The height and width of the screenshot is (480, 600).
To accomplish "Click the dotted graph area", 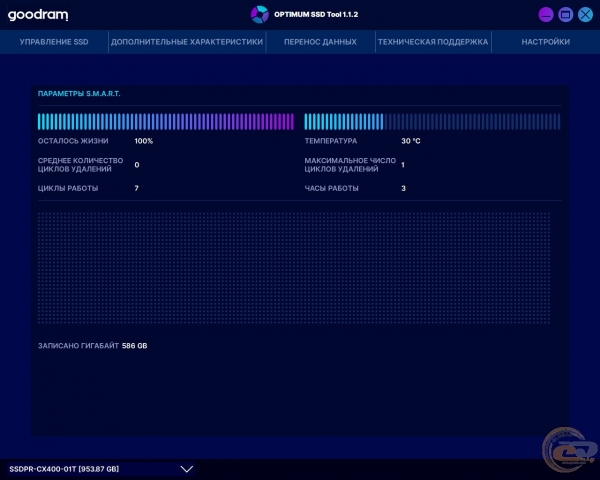I will 294,268.
